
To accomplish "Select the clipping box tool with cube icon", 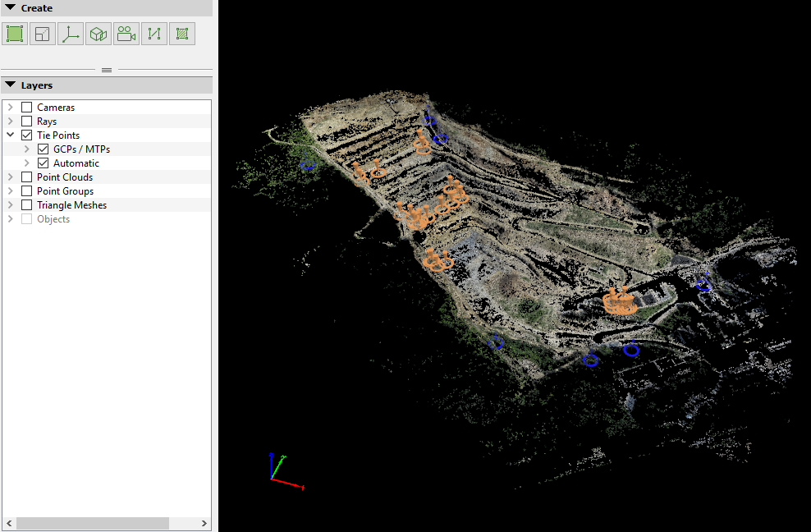I will [98, 33].
